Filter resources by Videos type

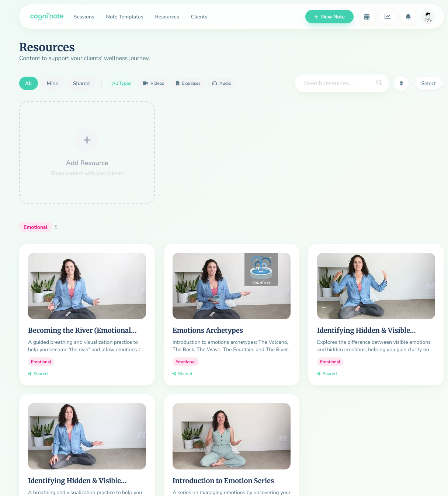153,83
